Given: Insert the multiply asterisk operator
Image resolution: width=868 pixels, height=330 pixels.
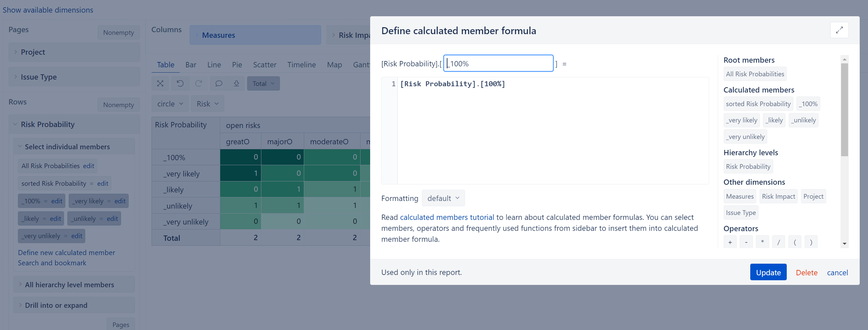Looking at the screenshot, I should [762, 242].
